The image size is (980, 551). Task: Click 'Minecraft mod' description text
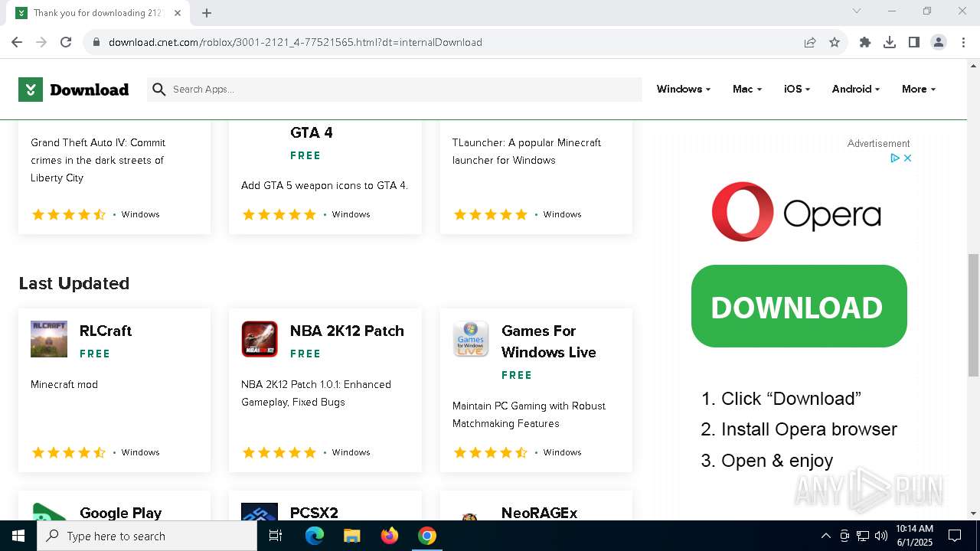click(64, 384)
